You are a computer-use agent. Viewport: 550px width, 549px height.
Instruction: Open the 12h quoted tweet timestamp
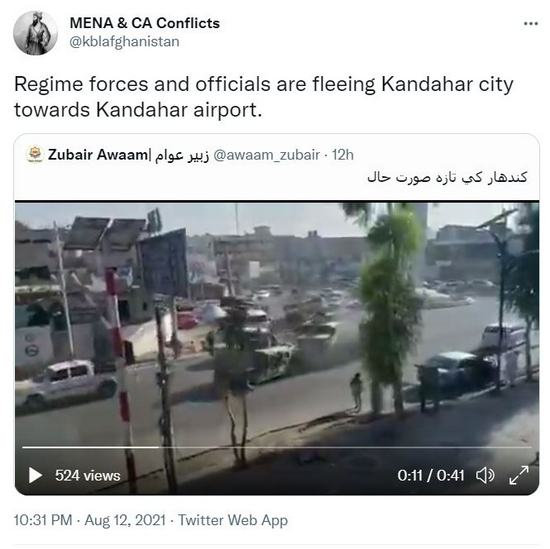(343, 155)
